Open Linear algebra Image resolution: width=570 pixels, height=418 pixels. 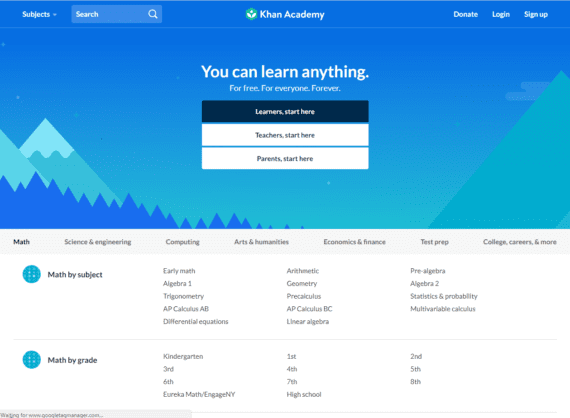click(x=308, y=321)
